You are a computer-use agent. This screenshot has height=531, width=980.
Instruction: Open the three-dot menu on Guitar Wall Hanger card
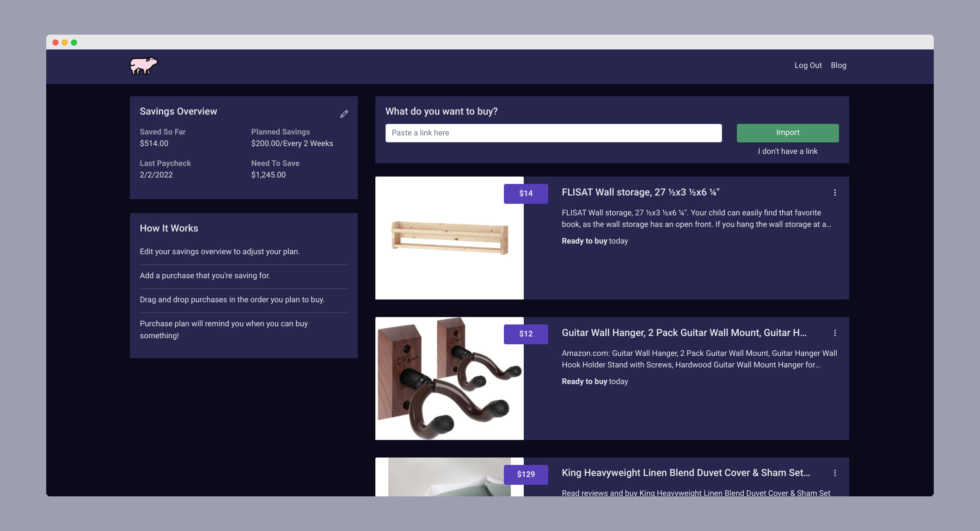coord(835,333)
